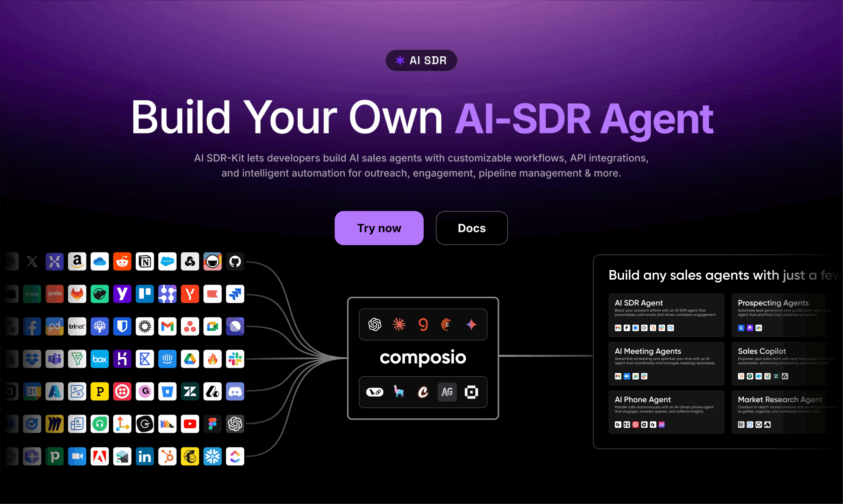Open the Docs button

(x=472, y=228)
